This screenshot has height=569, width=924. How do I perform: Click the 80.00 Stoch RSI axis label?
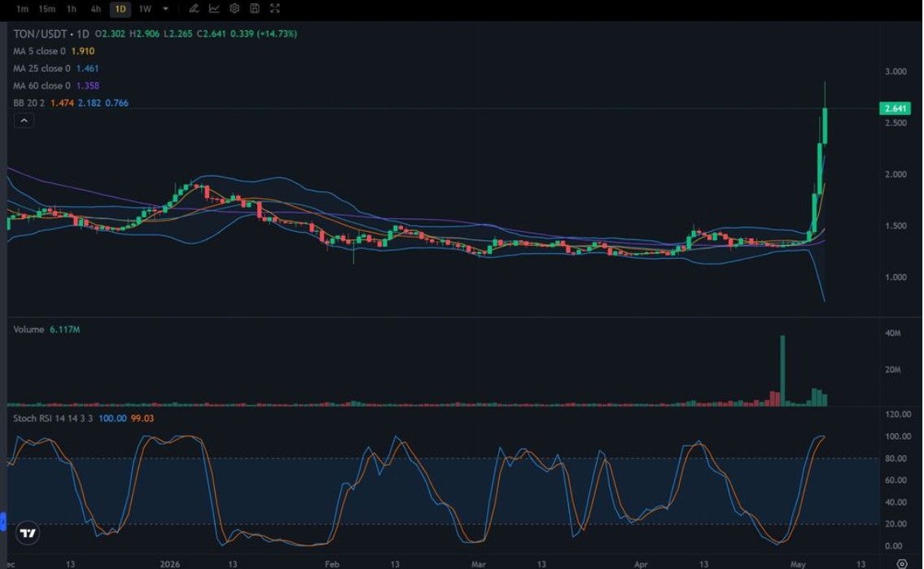pos(896,458)
